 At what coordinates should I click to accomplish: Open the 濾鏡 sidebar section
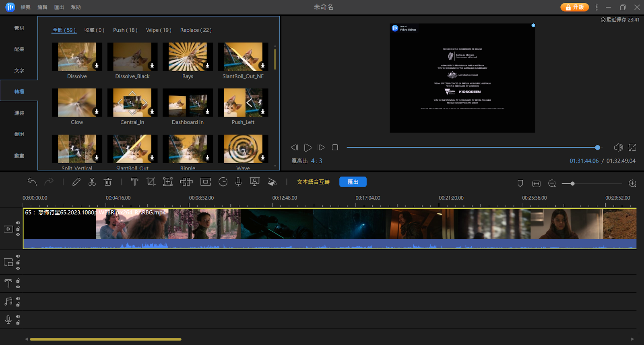19,113
